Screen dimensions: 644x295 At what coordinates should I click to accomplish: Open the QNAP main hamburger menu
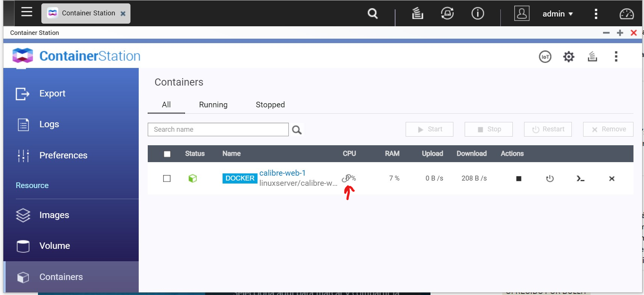27,12
